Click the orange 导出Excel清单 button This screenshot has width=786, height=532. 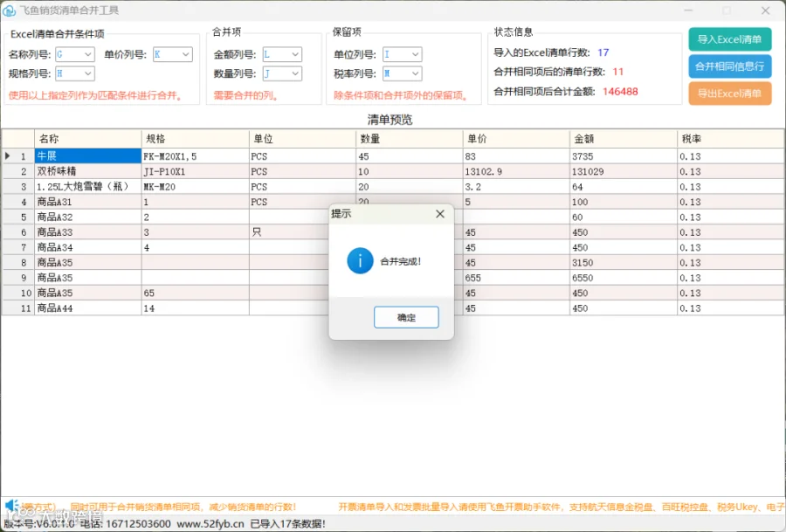pos(730,93)
